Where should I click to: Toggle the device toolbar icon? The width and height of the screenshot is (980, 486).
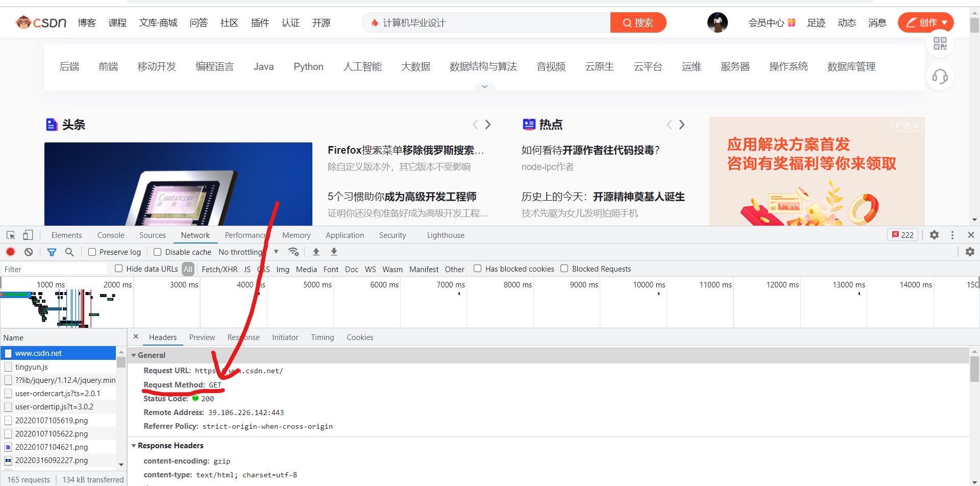(x=28, y=235)
